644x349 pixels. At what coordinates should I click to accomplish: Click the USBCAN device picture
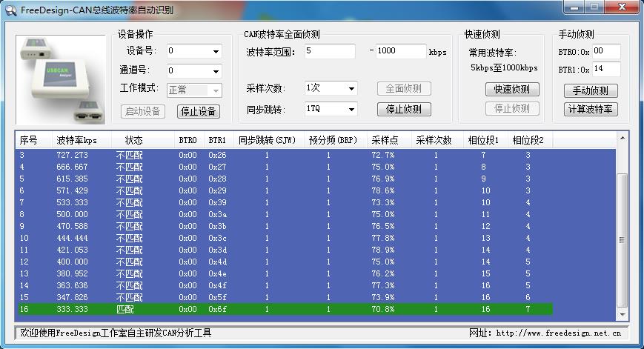tap(61, 79)
